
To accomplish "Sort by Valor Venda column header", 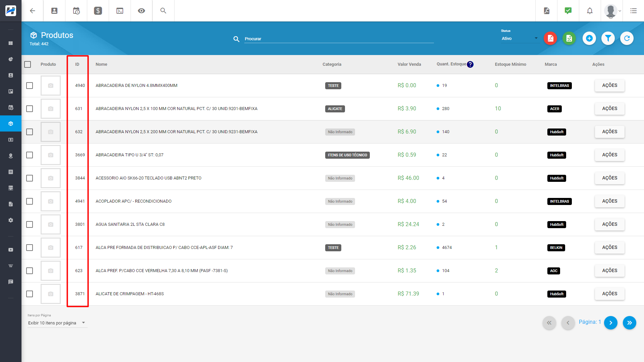I will pos(409,64).
